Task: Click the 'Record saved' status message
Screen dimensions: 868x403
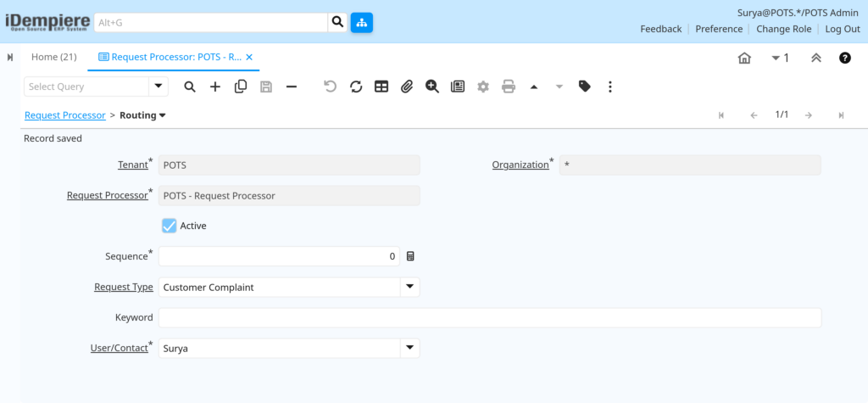Action: coord(53,138)
